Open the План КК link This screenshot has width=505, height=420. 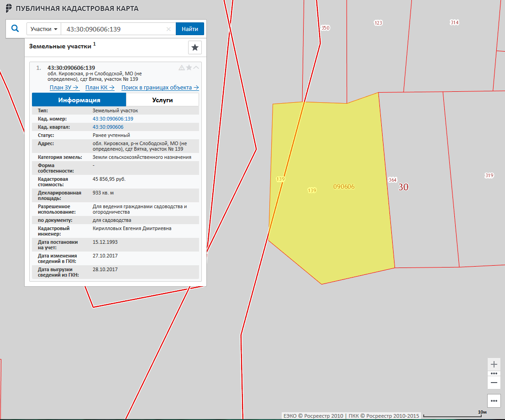pyautogui.click(x=100, y=88)
